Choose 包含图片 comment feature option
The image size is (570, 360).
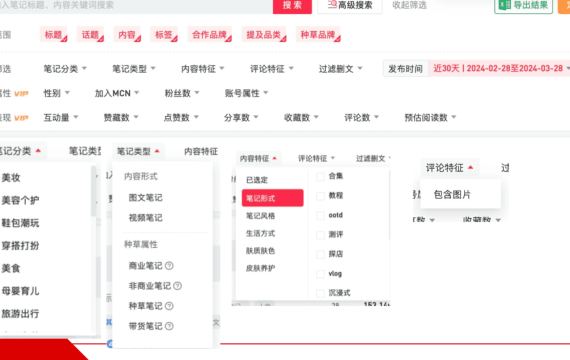[452, 195]
